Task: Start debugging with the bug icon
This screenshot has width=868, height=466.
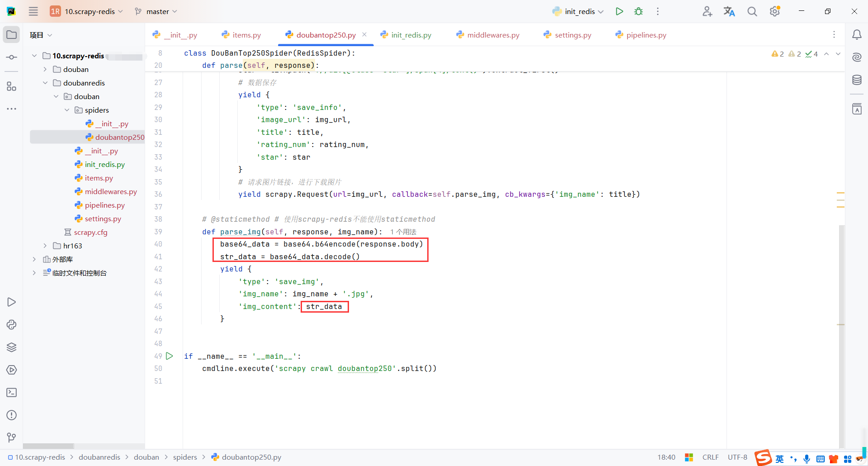Action: tap(638, 11)
